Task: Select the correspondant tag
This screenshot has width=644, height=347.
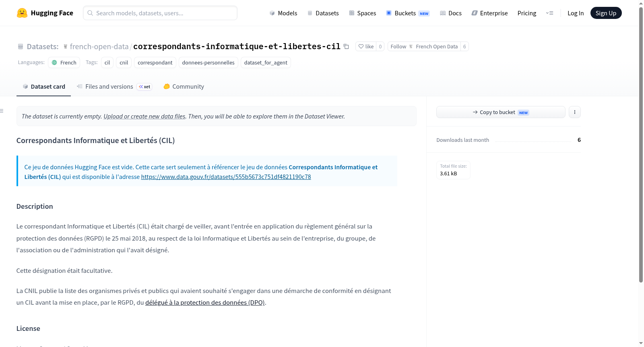Action: pos(155,62)
